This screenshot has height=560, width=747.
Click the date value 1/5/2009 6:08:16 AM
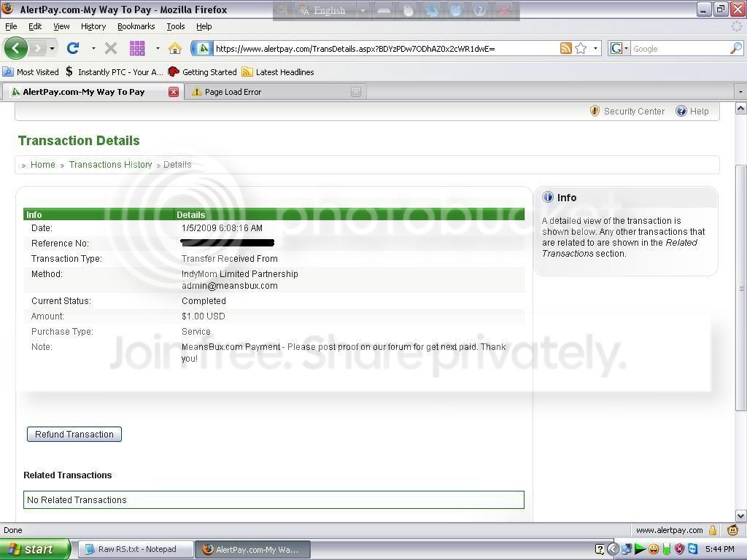click(x=222, y=228)
